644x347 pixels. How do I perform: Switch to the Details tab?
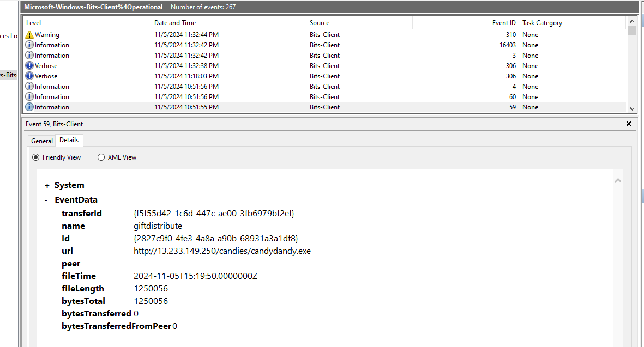69,140
